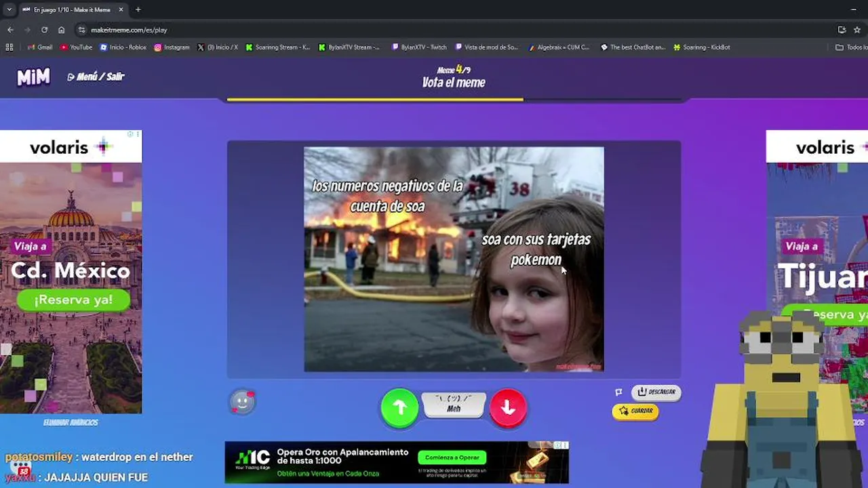This screenshot has height=488, width=868.
Task: Select the En juego 1/10 Make it Meme tab
Action: tap(73, 9)
